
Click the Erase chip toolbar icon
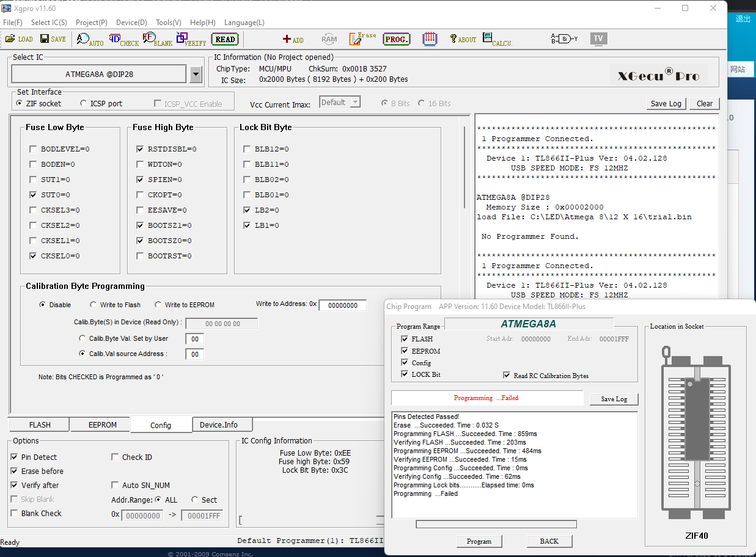362,39
